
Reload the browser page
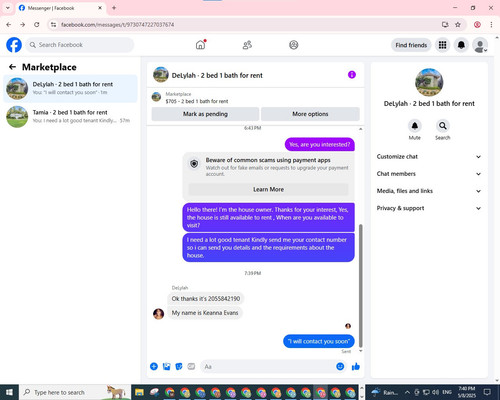[x=37, y=24]
